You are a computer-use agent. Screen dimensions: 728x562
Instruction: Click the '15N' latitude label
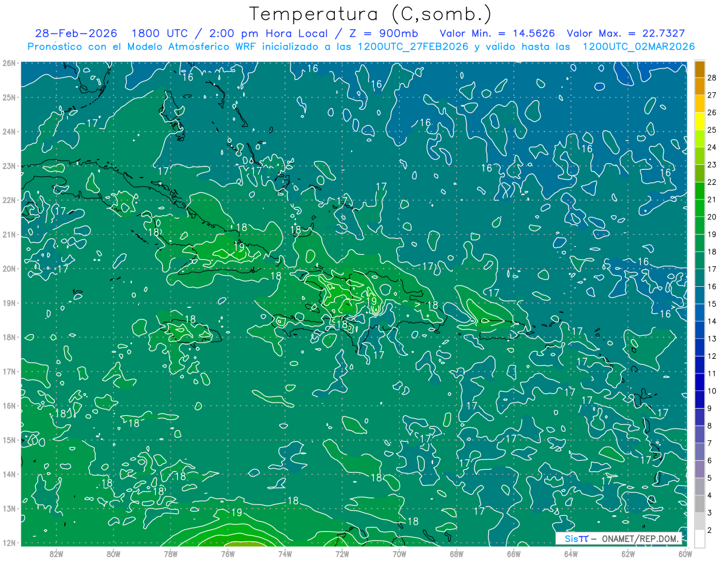point(8,440)
